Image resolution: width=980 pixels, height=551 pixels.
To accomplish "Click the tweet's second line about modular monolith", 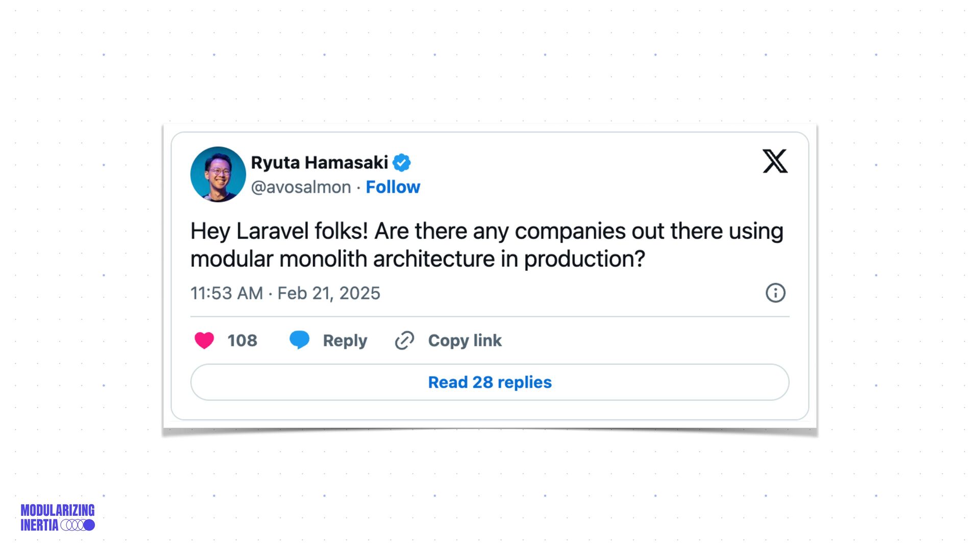I will (417, 259).
